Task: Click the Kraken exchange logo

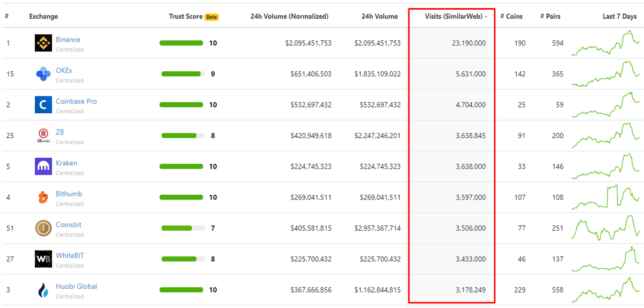Action: [43, 166]
